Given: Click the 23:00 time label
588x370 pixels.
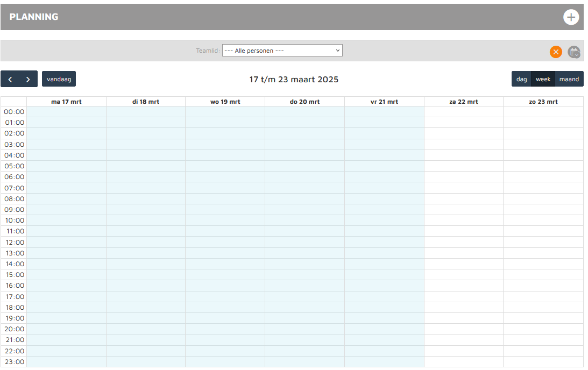Looking at the screenshot, I should point(14,362).
